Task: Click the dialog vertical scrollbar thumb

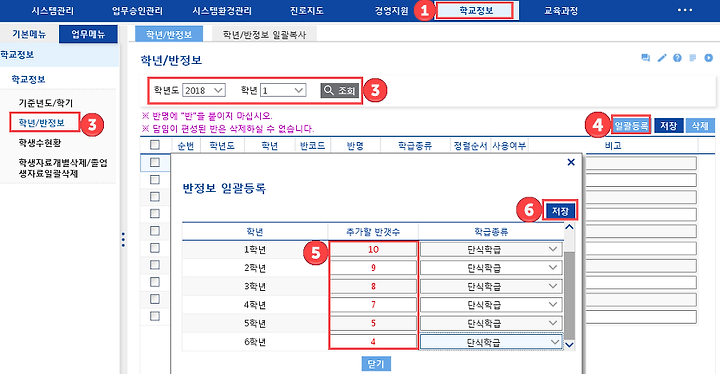Action: click(x=569, y=296)
